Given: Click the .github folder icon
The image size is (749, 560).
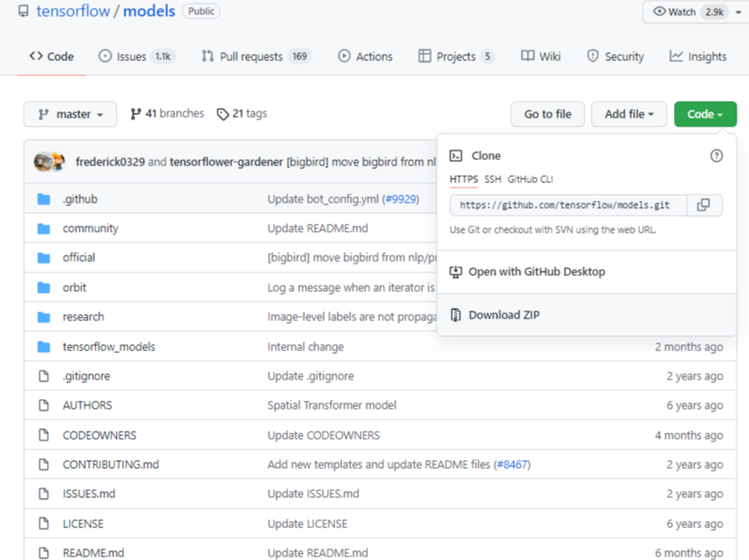Looking at the screenshot, I should pos(44,199).
